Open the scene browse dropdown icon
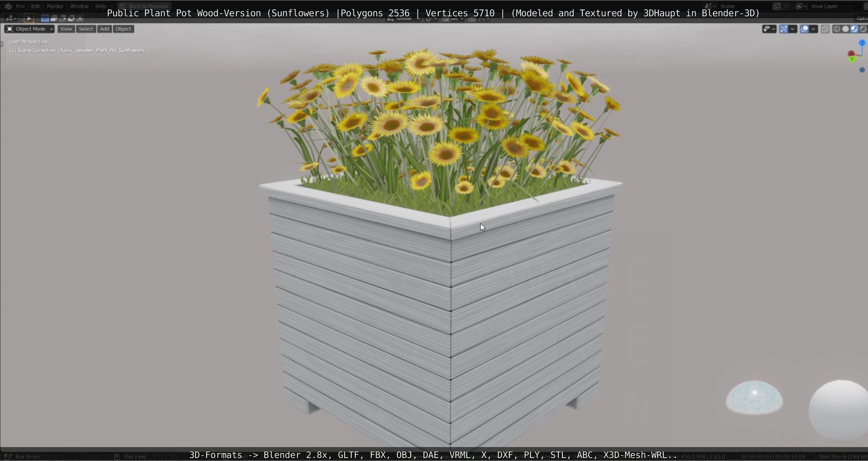This screenshot has height=461, width=868. coord(709,6)
